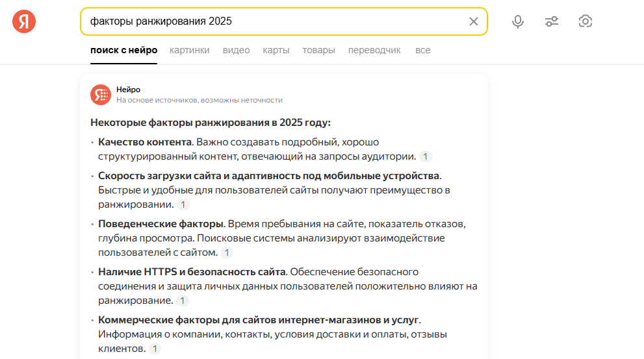644x359 pixels.
Task: Click the search input field
Action: pos(273,21)
